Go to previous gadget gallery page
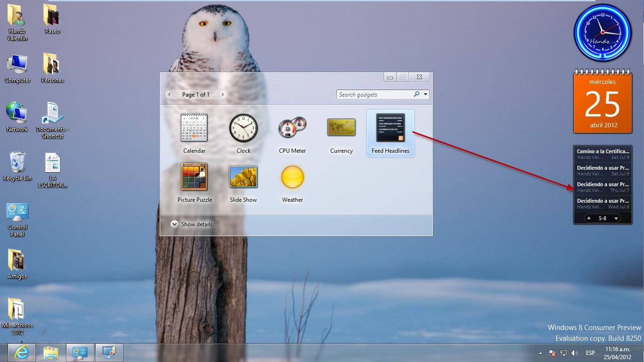 pos(169,95)
